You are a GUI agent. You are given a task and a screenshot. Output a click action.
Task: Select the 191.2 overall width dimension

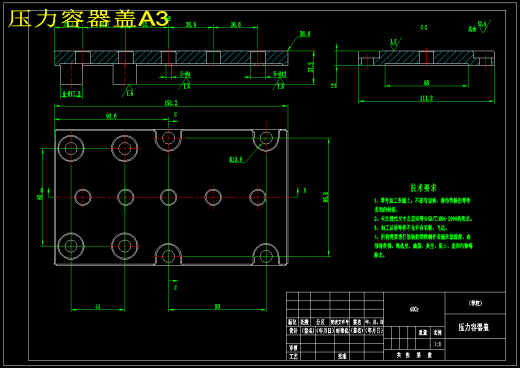point(171,103)
